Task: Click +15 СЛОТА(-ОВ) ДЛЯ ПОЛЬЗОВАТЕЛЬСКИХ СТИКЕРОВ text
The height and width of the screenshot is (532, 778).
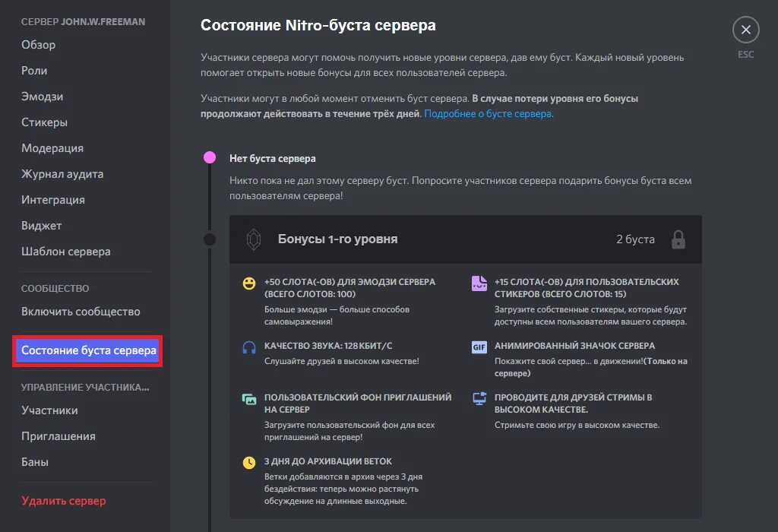Action: tap(587, 288)
